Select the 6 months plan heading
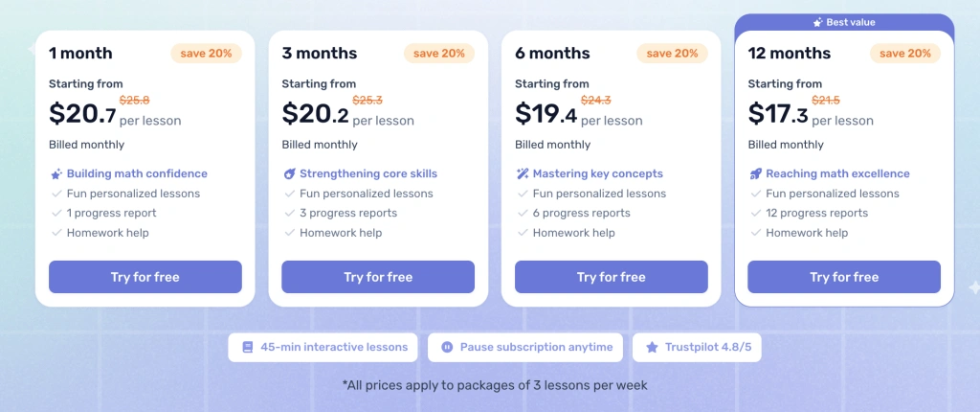980x412 pixels. (552, 54)
